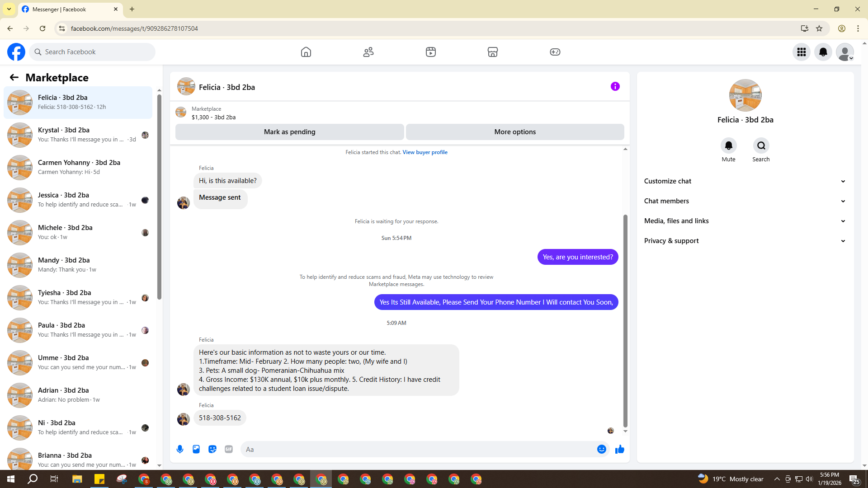Select the Jessica · 3bd 2ba chat
This screenshot has height=488, width=868.
pyautogui.click(x=78, y=200)
